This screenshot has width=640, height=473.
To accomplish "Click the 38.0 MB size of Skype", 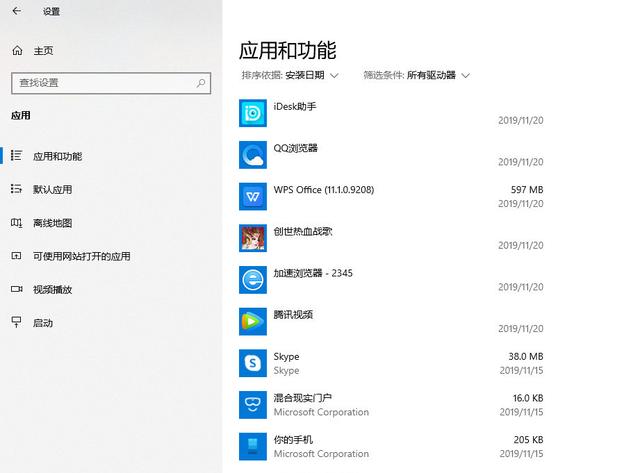I will [526, 356].
